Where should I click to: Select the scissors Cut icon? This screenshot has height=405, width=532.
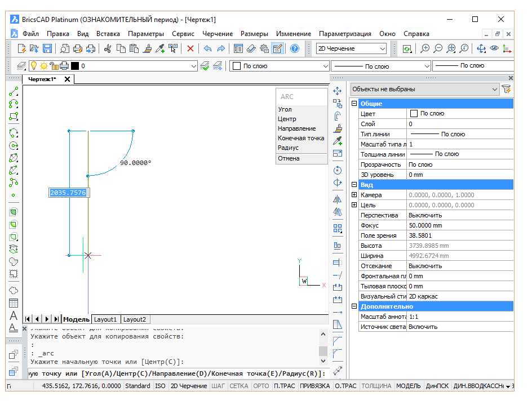pos(107,48)
